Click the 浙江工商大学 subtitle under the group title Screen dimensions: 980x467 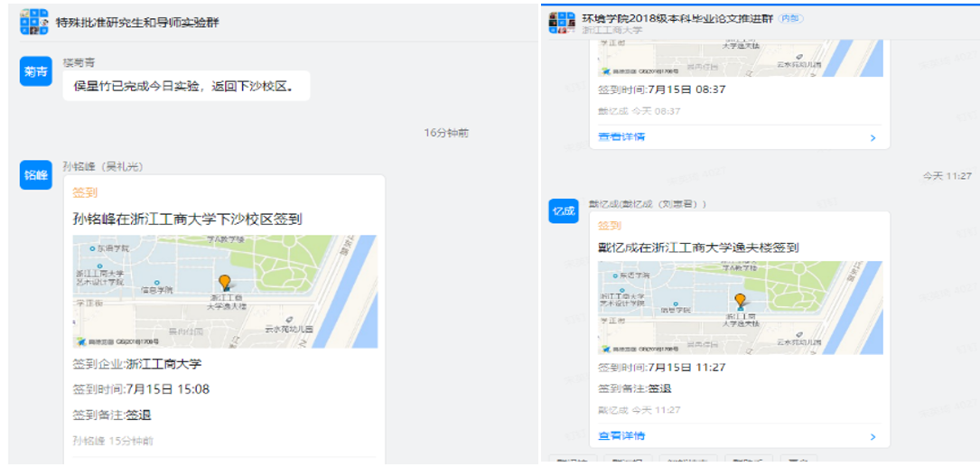point(611,30)
